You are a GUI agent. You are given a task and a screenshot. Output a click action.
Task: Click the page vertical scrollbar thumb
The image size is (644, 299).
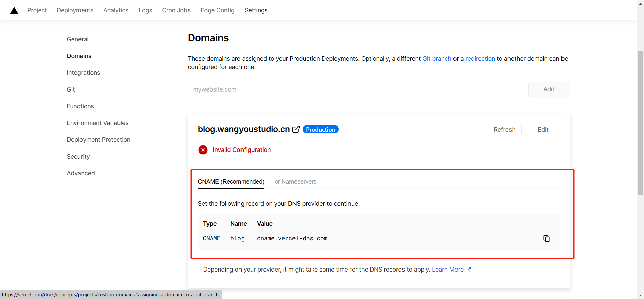tap(640, 122)
